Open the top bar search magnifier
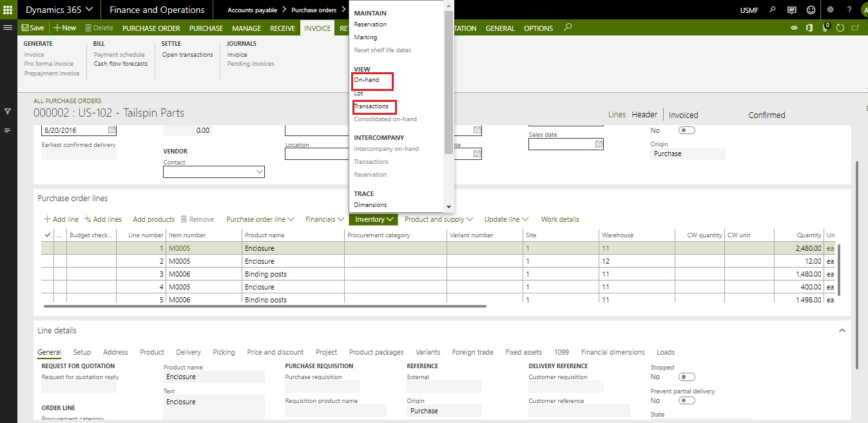 tap(773, 10)
